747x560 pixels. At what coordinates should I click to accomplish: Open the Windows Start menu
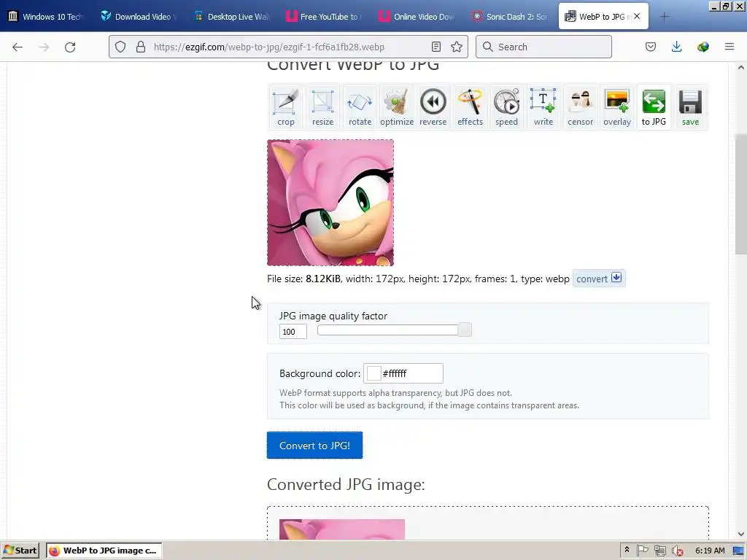click(20, 551)
